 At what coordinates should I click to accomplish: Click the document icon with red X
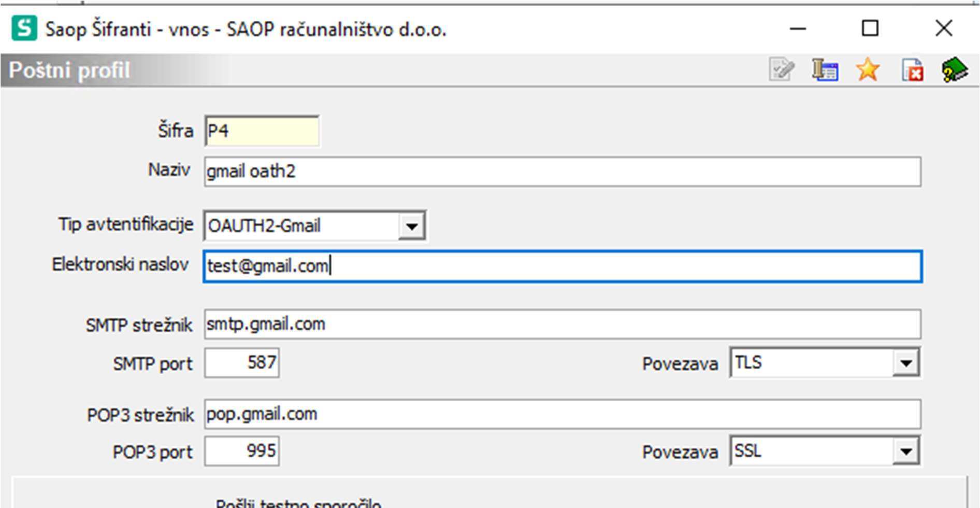912,70
